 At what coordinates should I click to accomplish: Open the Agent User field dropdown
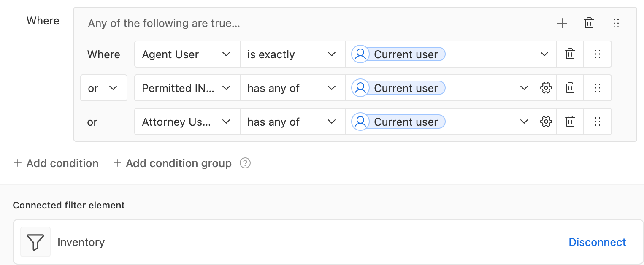coord(187,54)
